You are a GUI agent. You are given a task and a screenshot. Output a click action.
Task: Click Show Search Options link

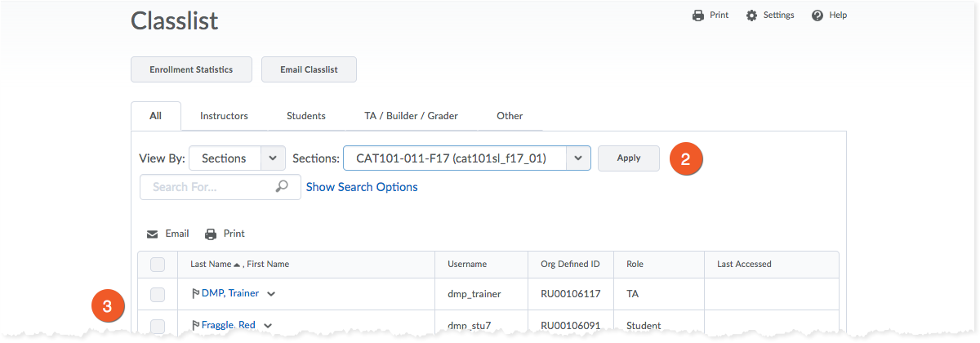coord(362,187)
